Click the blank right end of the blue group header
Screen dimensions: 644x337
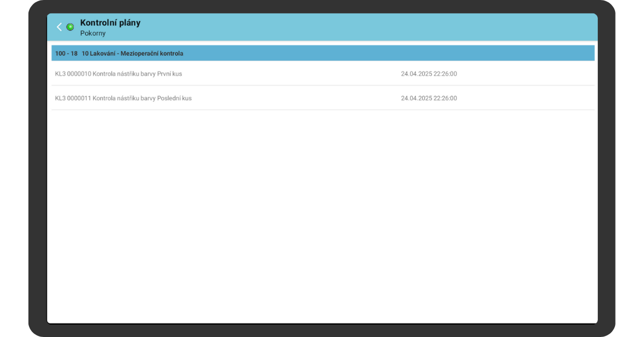(483, 54)
